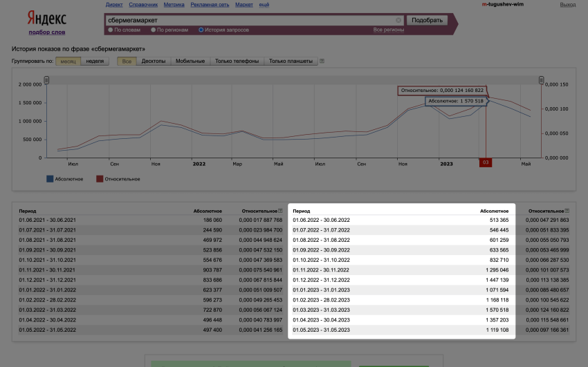This screenshot has height=367, width=588.
Task: Click value 1 119 108 in table
Action: tap(497, 330)
